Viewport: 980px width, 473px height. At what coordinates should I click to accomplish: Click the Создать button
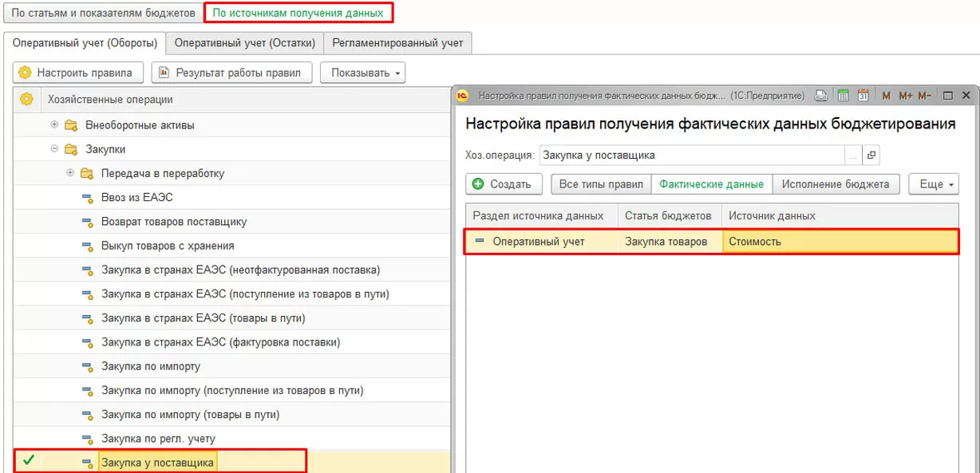[x=504, y=184]
